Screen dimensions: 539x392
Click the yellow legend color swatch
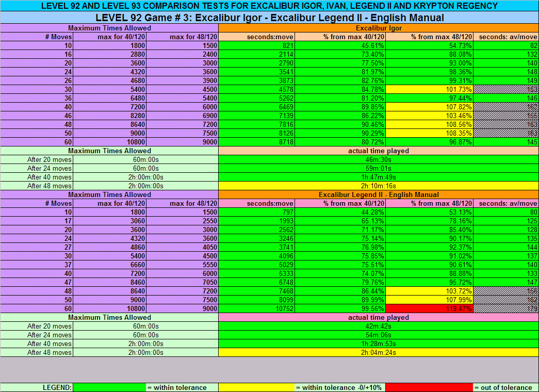(x=256, y=387)
